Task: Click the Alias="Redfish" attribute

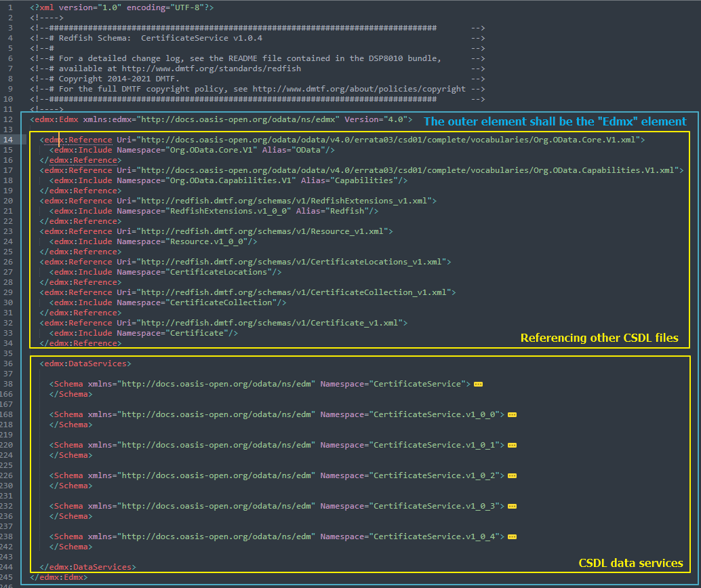Action: coord(333,211)
